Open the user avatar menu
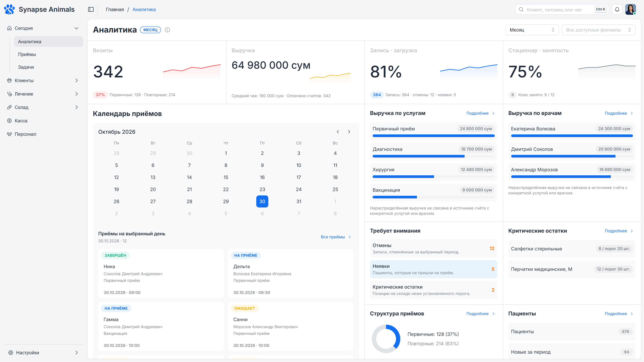The image size is (644, 362). 631,10
